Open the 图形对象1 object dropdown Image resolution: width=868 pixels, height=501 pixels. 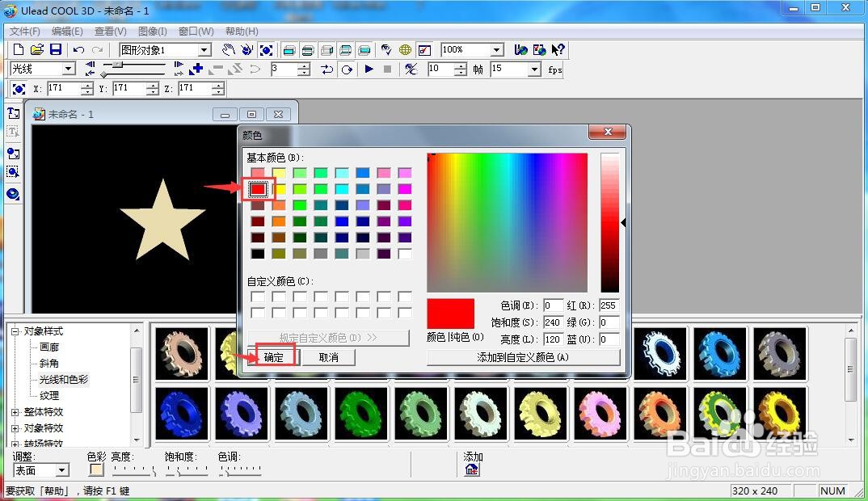pyautogui.click(x=204, y=50)
